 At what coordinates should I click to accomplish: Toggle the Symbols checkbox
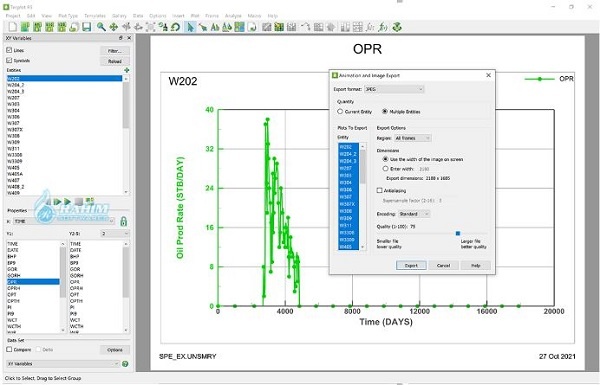9,60
